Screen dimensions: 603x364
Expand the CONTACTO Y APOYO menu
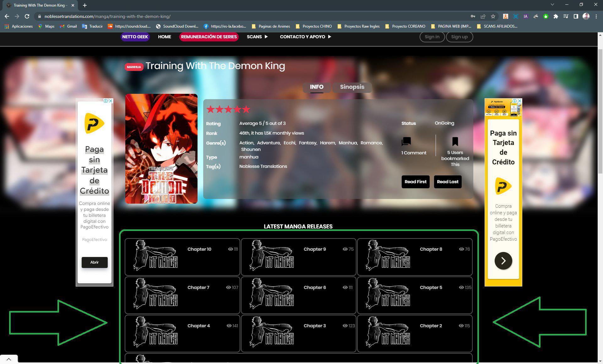[x=306, y=37]
